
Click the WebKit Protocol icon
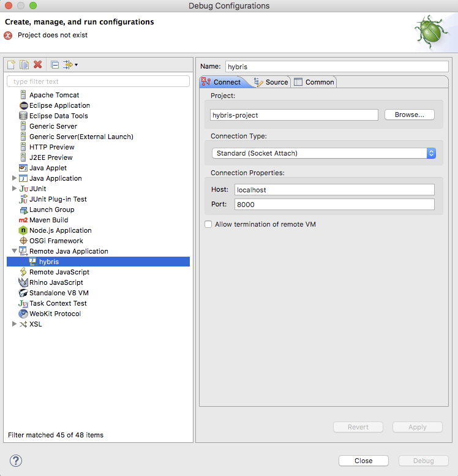point(23,314)
